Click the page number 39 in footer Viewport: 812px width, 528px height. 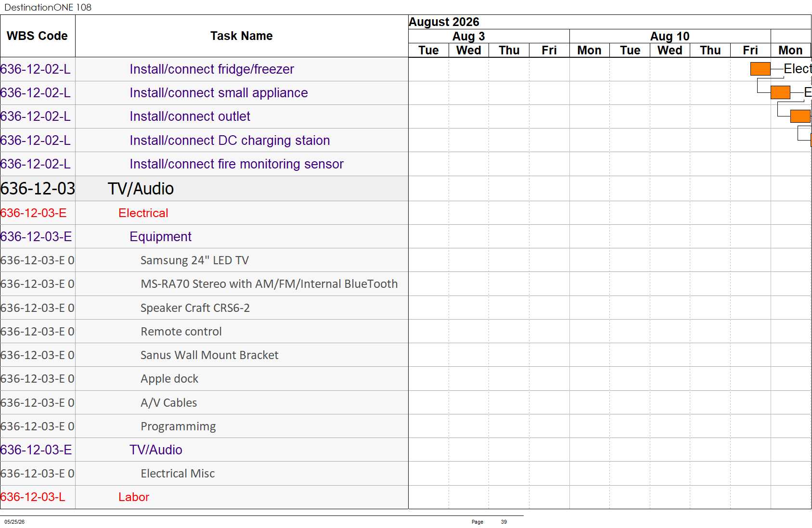[503, 522]
